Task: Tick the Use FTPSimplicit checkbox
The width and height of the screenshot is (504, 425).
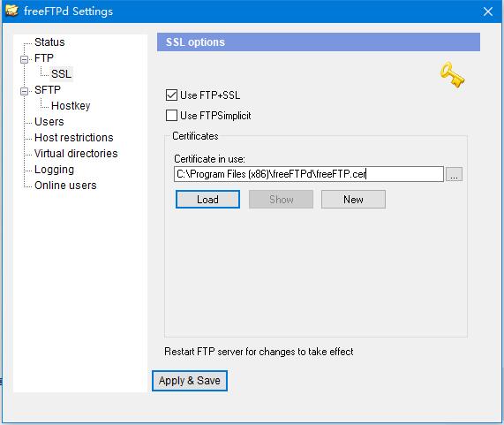Action: [x=171, y=116]
